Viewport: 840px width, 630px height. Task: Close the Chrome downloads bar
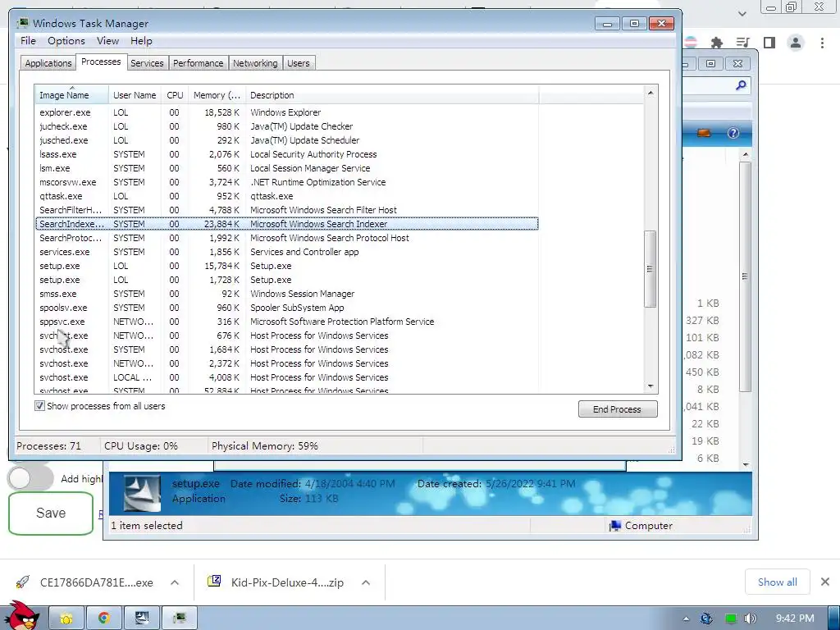(x=825, y=582)
